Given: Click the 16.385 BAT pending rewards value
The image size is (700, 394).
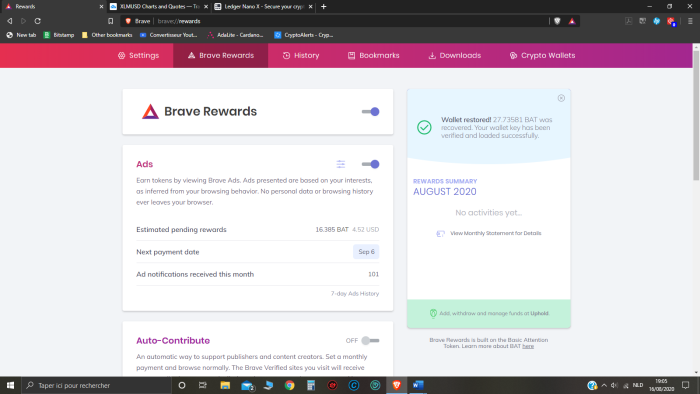Looking at the screenshot, I should coord(332,229).
